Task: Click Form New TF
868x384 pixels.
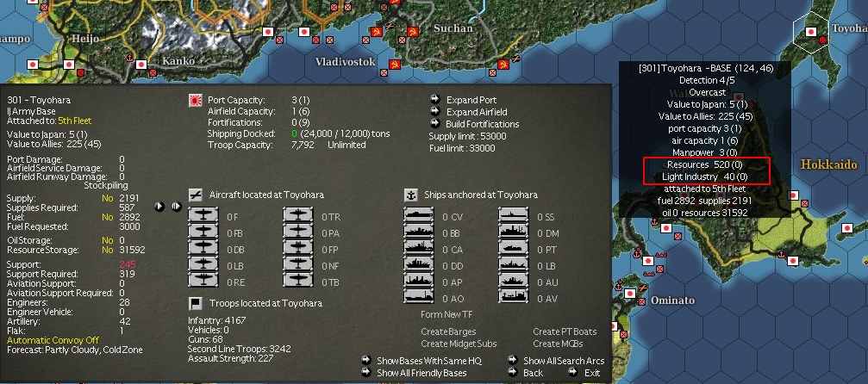Action: (x=446, y=314)
